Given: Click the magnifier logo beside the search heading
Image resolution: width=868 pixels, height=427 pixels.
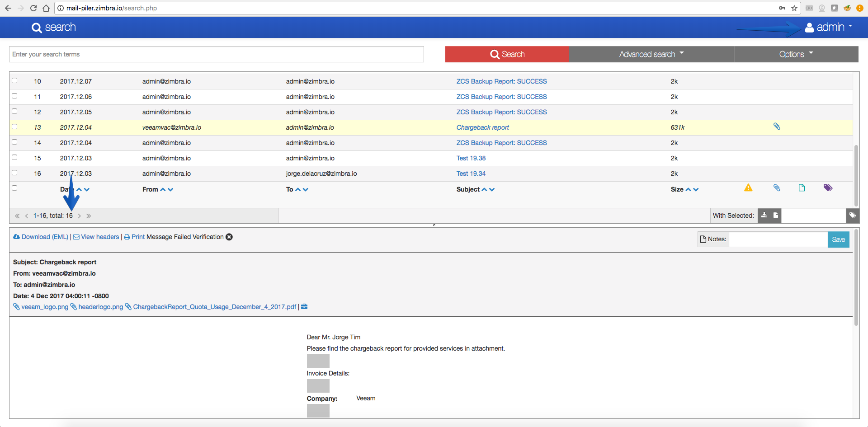Looking at the screenshot, I should click(37, 28).
